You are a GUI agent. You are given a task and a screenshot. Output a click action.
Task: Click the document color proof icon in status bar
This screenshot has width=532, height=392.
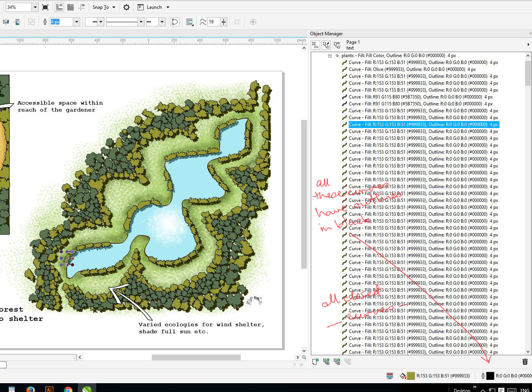click(390, 376)
